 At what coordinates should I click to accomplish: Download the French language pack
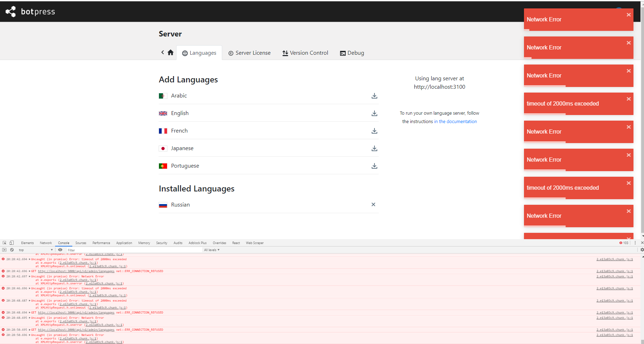[374, 131]
